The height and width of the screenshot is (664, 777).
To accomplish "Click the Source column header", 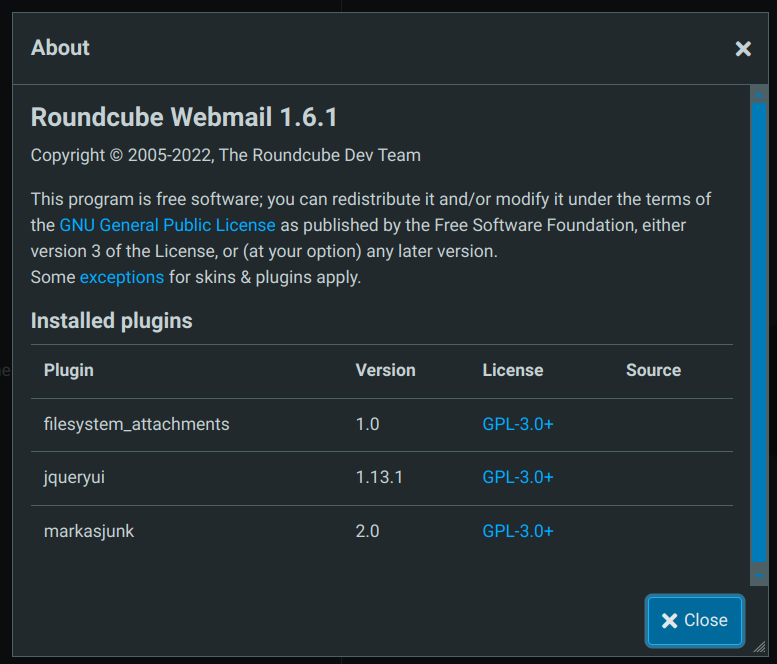I will (x=653, y=370).
